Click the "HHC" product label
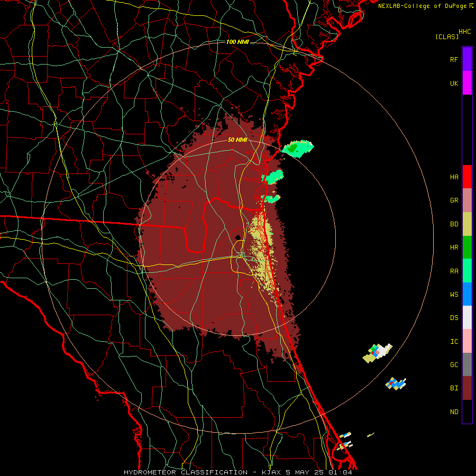 [464, 32]
